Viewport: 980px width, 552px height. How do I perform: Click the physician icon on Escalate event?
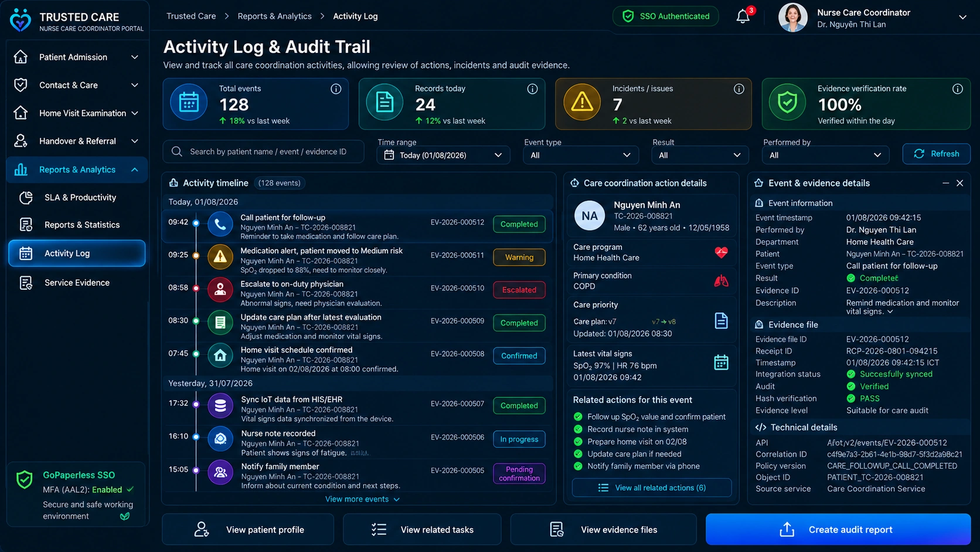220,289
